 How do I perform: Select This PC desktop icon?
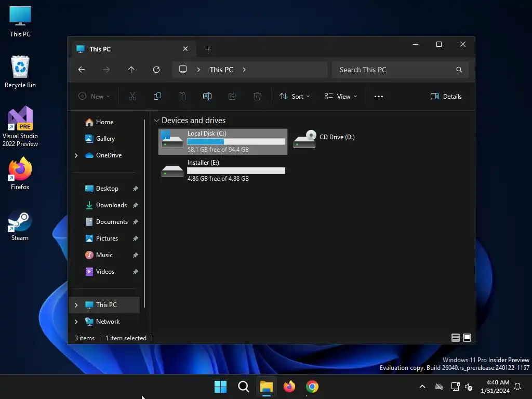[x=20, y=21]
